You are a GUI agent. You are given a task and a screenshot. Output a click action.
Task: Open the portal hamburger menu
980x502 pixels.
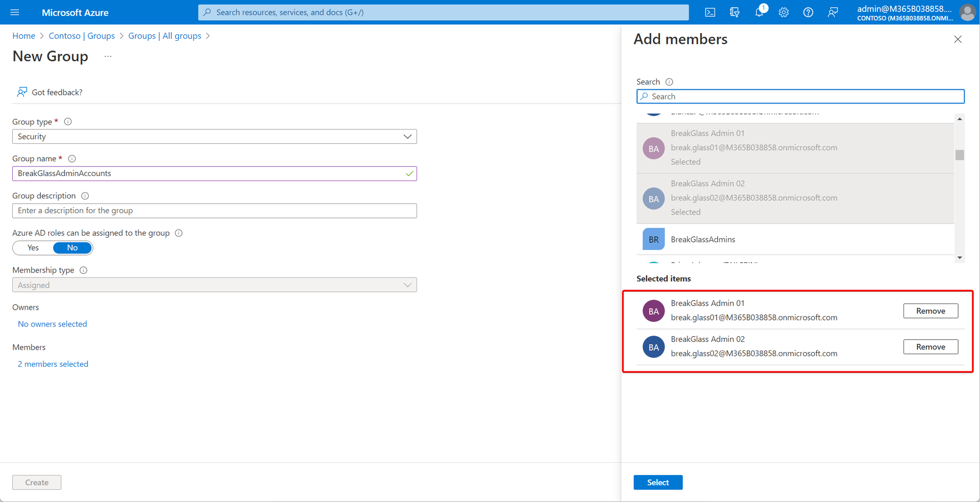click(x=14, y=12)
